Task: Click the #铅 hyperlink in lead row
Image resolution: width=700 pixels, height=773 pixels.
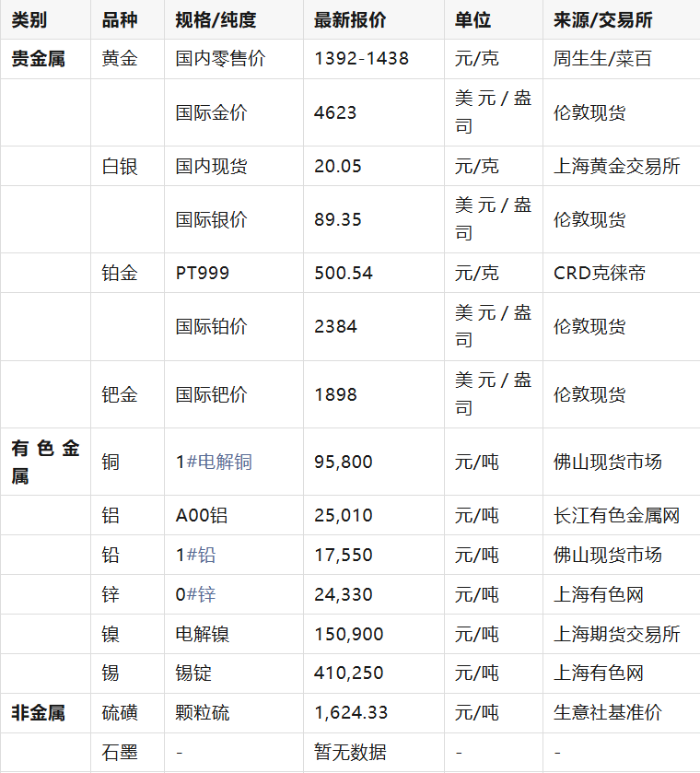Action: pyautogui.click(x=201, y=555)
